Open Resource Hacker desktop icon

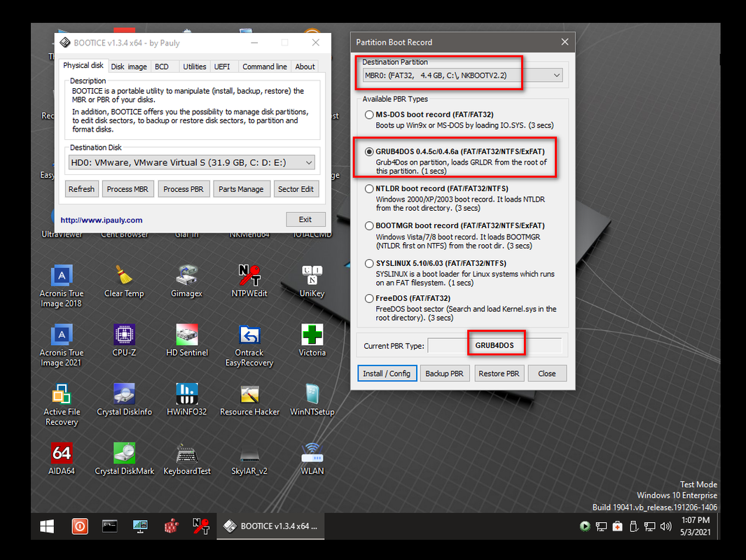(249, 400)
